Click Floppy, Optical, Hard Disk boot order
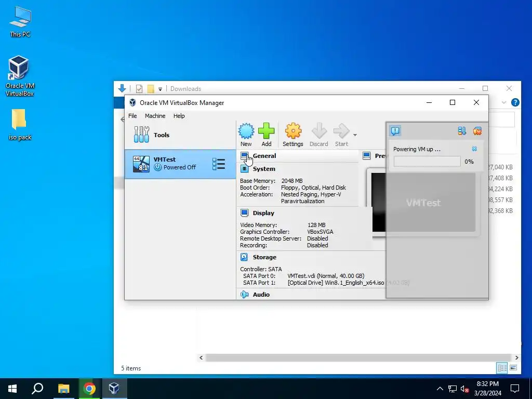532x399 pixels. [x=313, y=188]
